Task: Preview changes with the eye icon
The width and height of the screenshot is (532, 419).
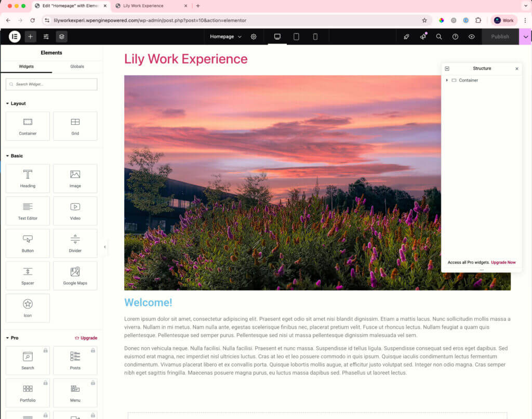Action: (x=472, y=37)
